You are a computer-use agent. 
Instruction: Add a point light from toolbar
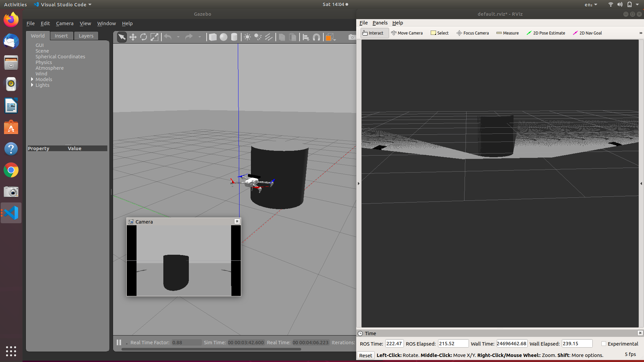[247, 37]
